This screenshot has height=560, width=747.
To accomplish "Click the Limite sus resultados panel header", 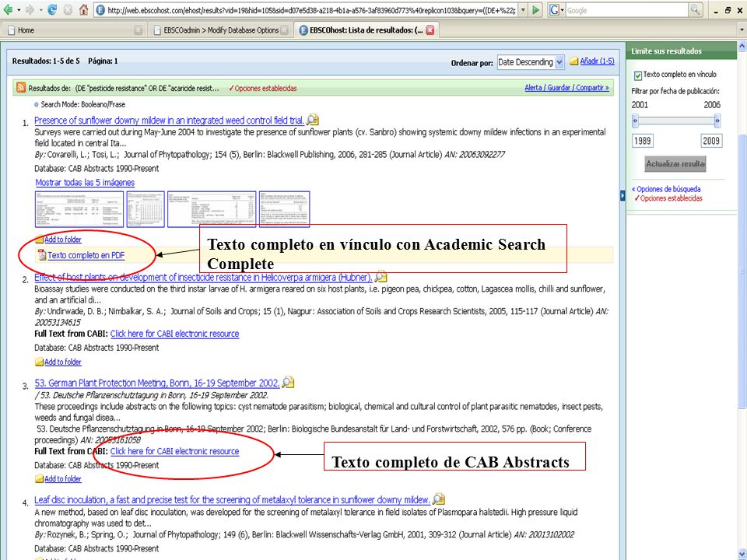I will 682,51.
